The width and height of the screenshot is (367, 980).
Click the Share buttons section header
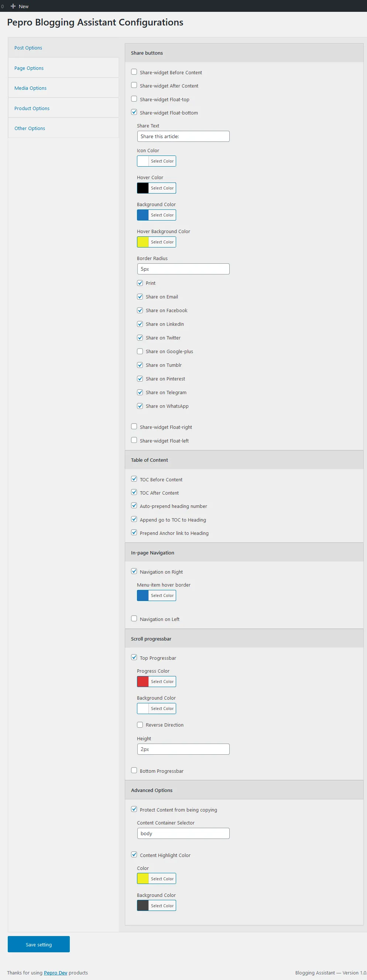pyautogui.click(x=244, y=53)
